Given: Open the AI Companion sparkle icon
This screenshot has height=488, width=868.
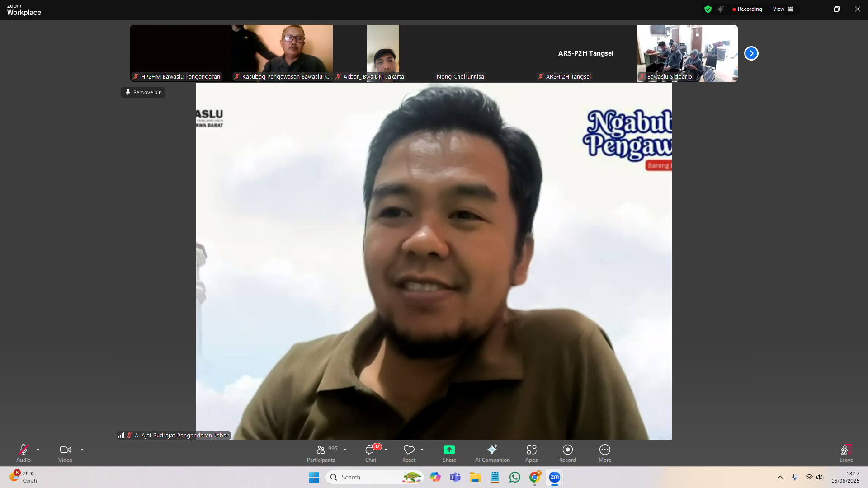Looking at the screenshot, I should pos(492,450).
